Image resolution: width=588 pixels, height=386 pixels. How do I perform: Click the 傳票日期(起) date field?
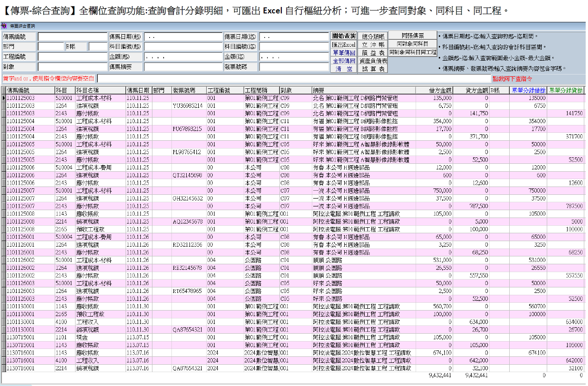(183, 37)
